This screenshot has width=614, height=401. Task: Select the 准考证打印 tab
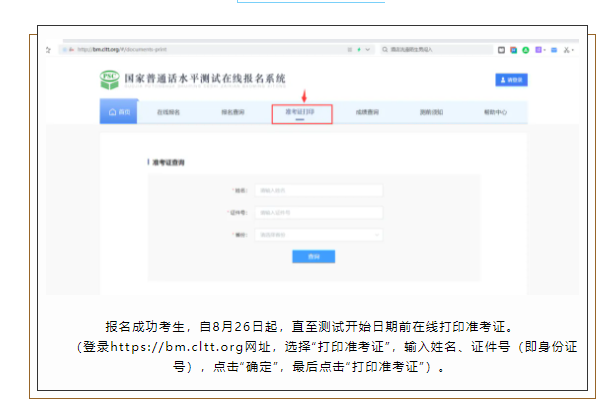tap(301, 112)
